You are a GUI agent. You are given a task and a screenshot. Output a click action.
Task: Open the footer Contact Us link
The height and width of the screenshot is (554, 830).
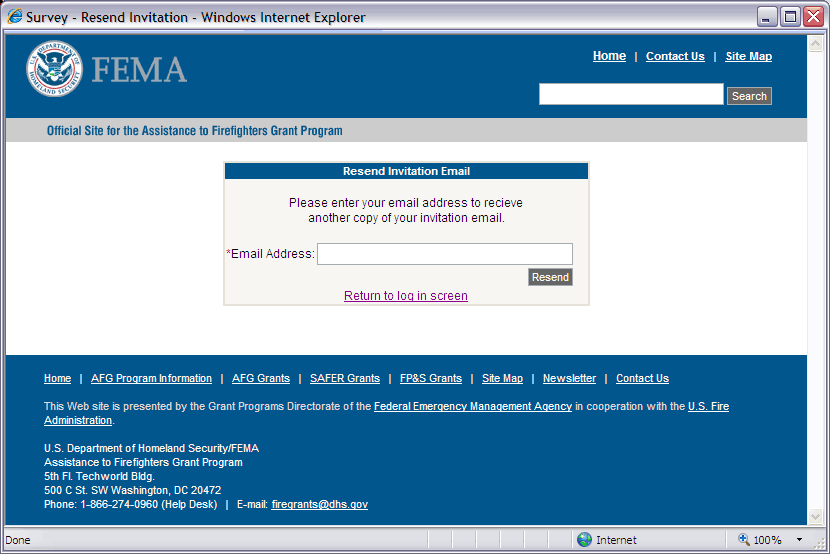642,378
